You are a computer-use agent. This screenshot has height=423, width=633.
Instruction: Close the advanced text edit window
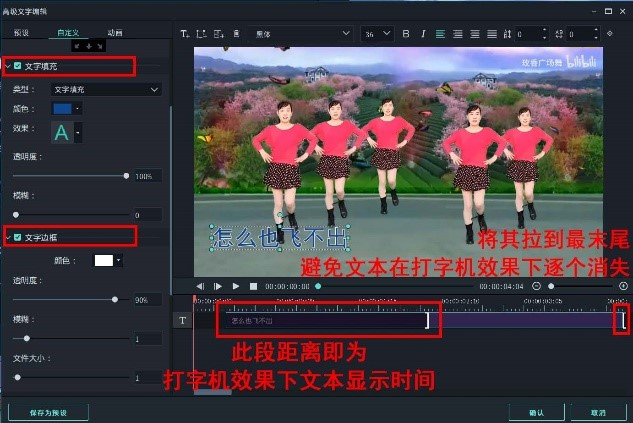pyautogui.click(x=623, y=11)
